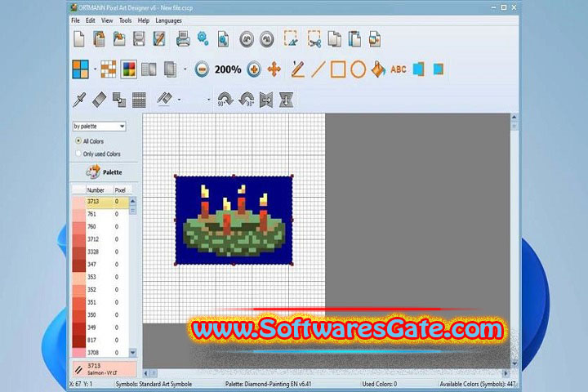Click the canvas horizontal scroll left arrow
Screen dimensions: 588x392
pyautogui.click(x=146, y=373)
